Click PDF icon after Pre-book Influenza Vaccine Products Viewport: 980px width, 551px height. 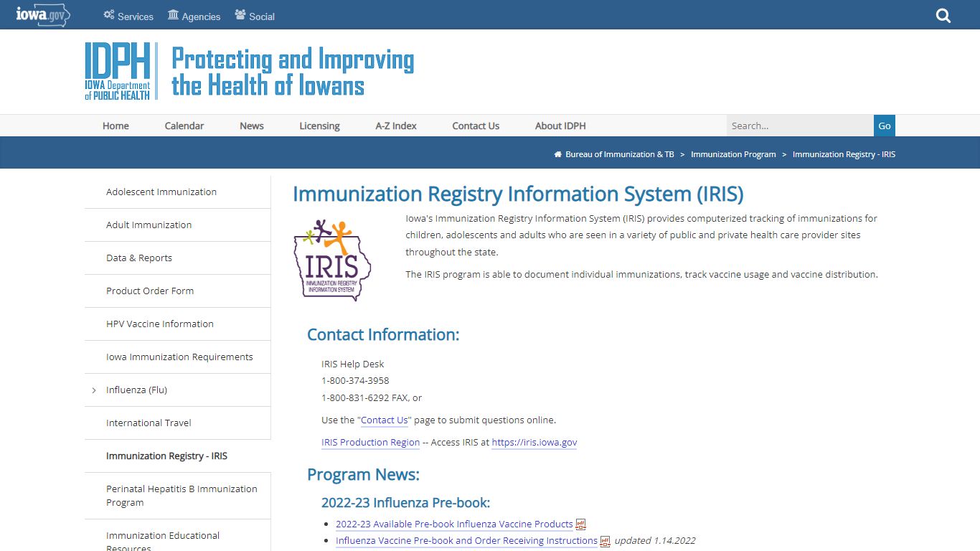point(581,524)
